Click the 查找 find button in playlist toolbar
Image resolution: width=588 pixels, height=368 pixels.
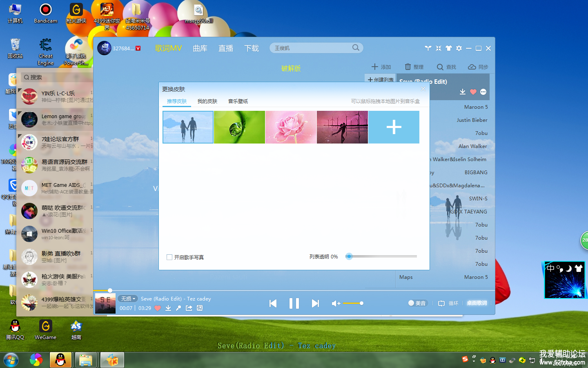tap(446, 67)
